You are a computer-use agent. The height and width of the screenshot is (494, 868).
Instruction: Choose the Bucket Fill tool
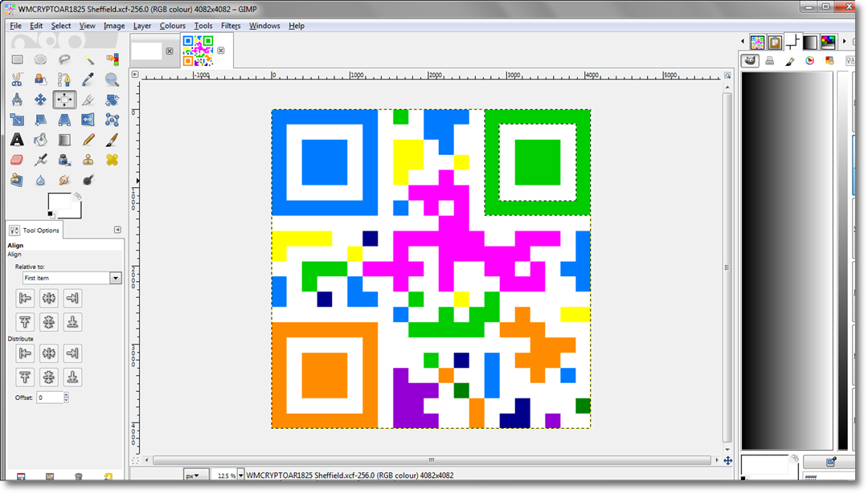point(40,140)
